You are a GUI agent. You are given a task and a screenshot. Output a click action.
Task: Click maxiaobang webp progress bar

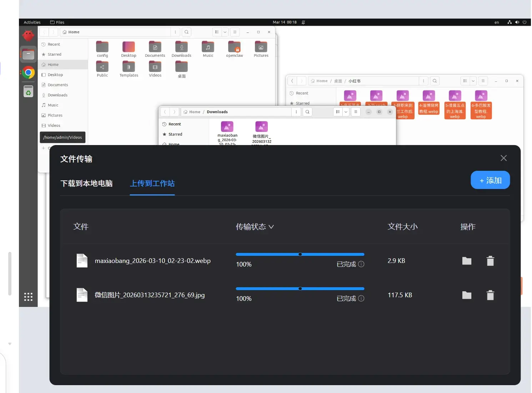pyautogui.click(x=300, y=254)
